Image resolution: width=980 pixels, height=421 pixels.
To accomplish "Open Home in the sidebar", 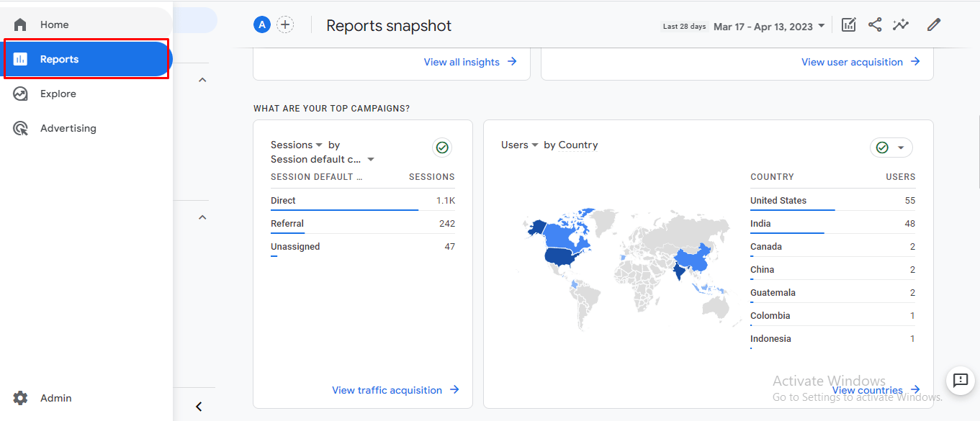I will click(86, 24).
